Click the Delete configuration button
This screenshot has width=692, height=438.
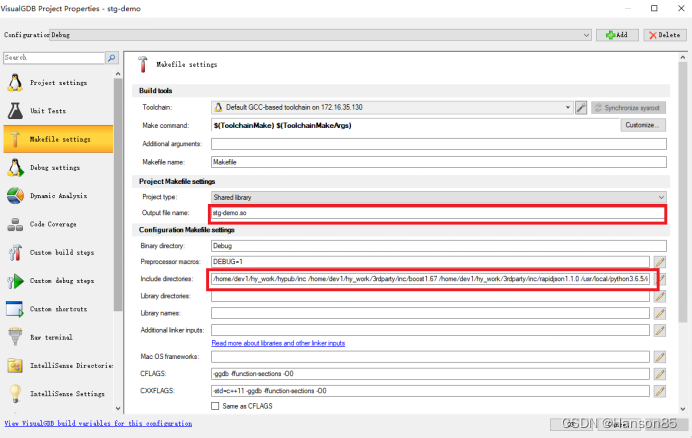point(665,35)
